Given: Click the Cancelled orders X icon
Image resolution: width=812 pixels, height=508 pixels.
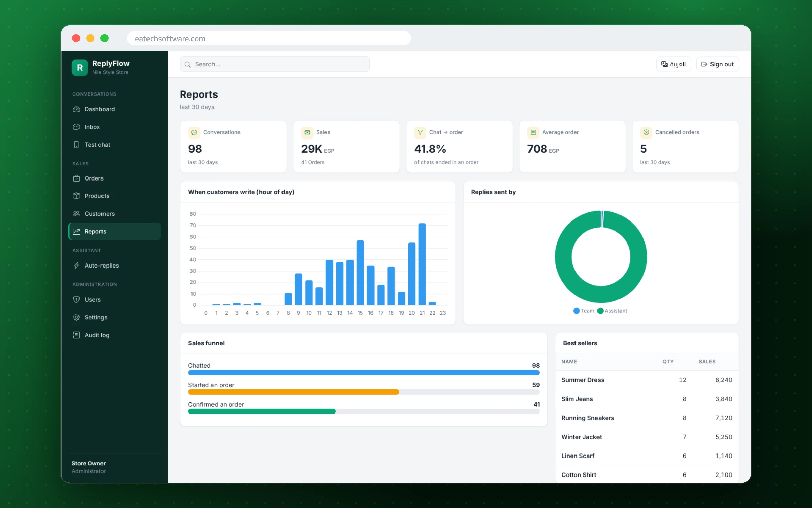Looking at the screenshot, I should click(x=646, y=132).
